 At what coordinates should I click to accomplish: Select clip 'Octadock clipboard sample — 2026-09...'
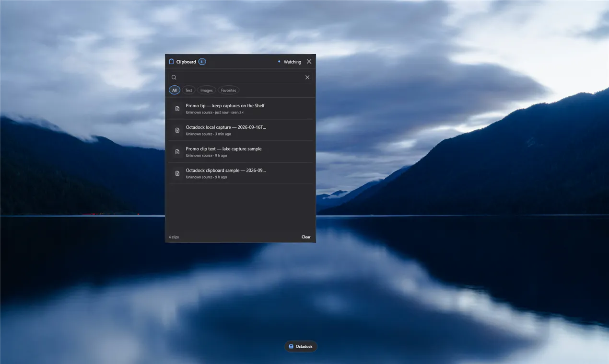pyautogui.click(x=241, y=173)
